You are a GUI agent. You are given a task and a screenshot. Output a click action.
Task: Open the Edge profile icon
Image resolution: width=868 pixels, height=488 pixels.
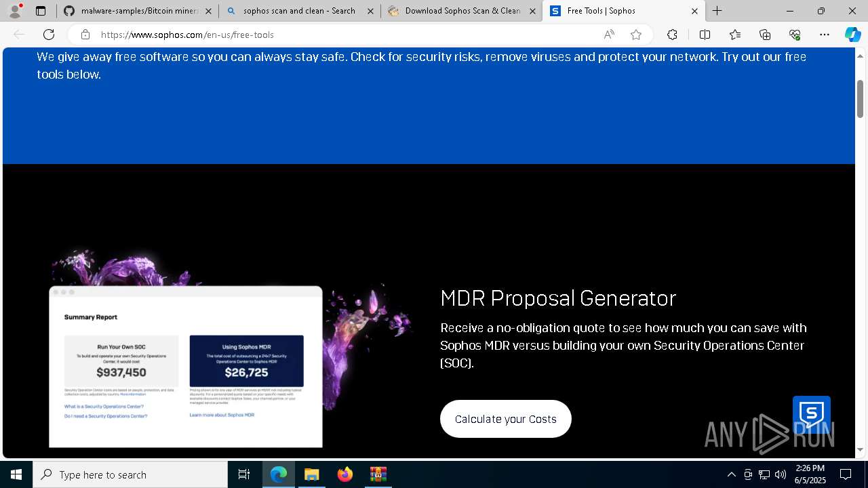point(15,11)
